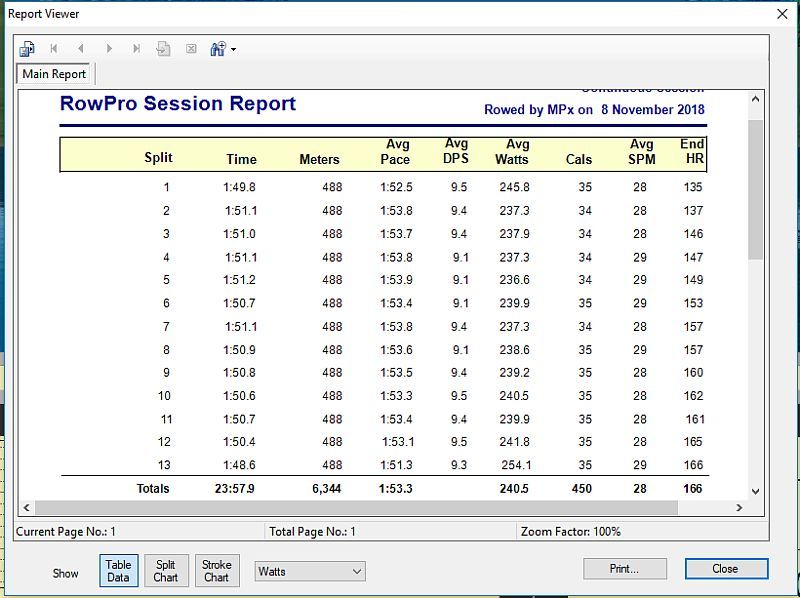Click the time value 1:51.2 in split 5
The height and width of the screenshot is (598, 800).
(x=239, y=280)
